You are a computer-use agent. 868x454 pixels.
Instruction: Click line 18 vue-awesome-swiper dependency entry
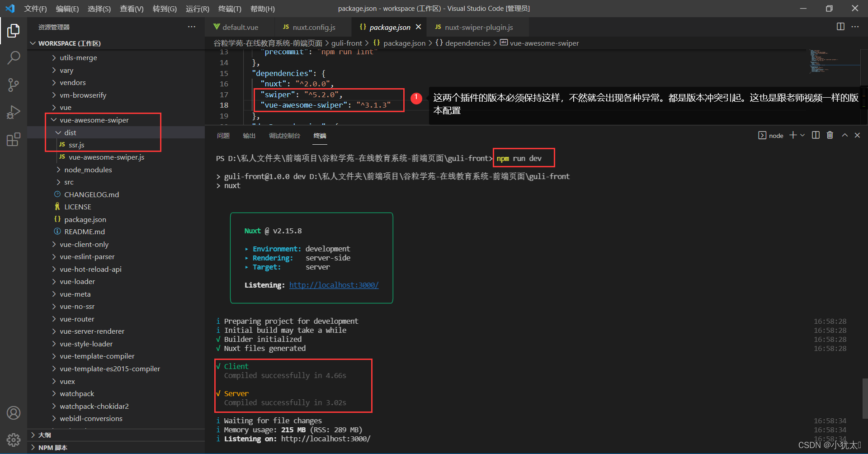click(x=325, y=105)
